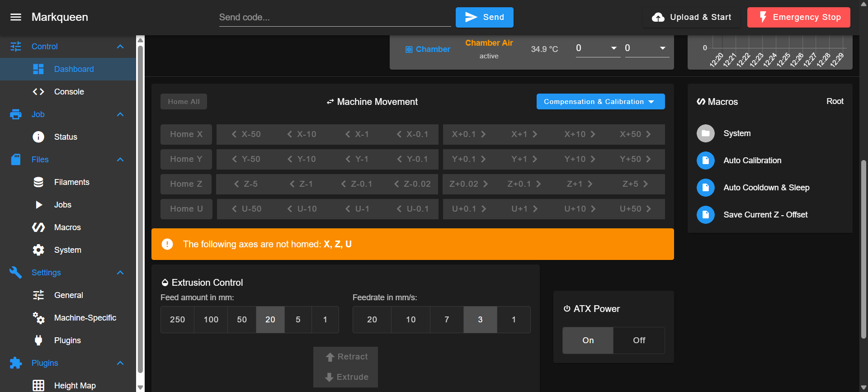The width and height of the screenshot is (868, 392).
Task: Select feed amount 5 mm
Action: (298, 320)
